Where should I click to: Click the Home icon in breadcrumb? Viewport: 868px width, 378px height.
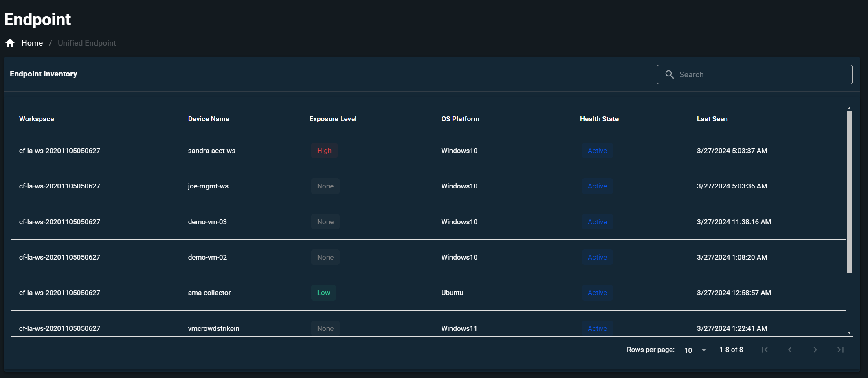[x=10, y=43]
